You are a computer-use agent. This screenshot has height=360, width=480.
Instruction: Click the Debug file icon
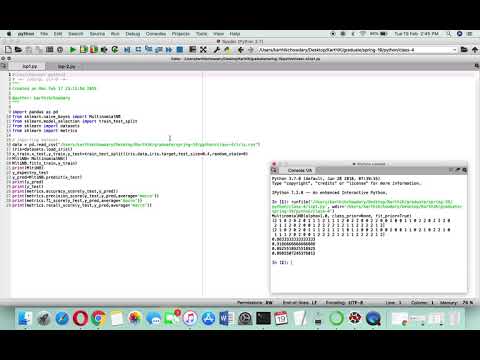(127, 50)
